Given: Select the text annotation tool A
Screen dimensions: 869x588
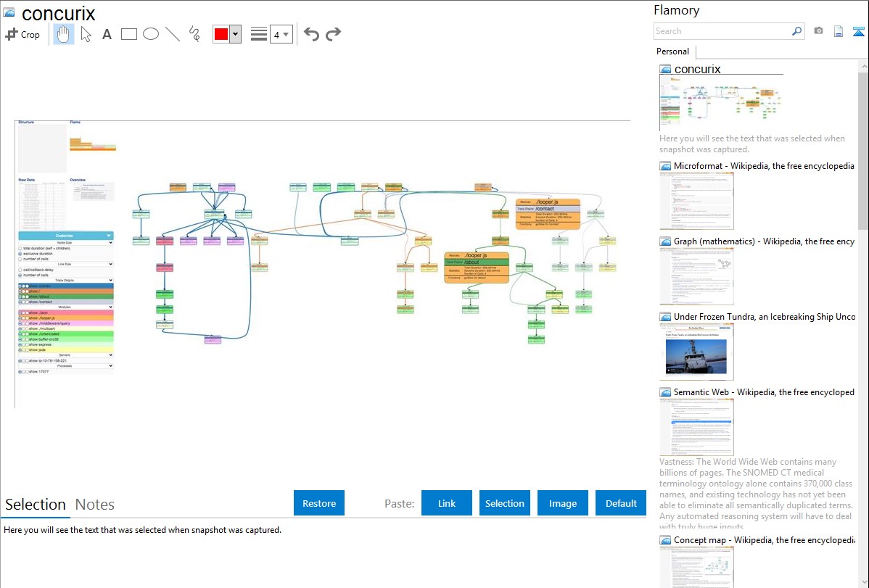Looking at the screenshot, I should coord(107,34).
